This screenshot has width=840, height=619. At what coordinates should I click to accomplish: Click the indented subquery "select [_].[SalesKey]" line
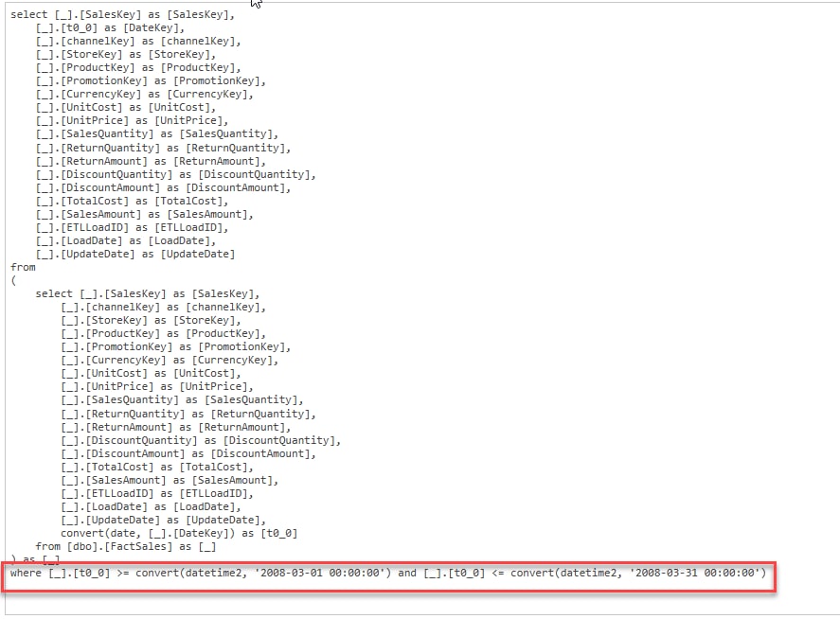[x=148, y=294]
